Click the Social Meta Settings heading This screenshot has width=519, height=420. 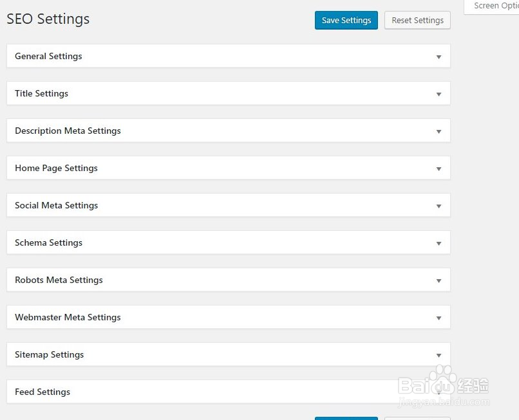click(x=56, y=205)
